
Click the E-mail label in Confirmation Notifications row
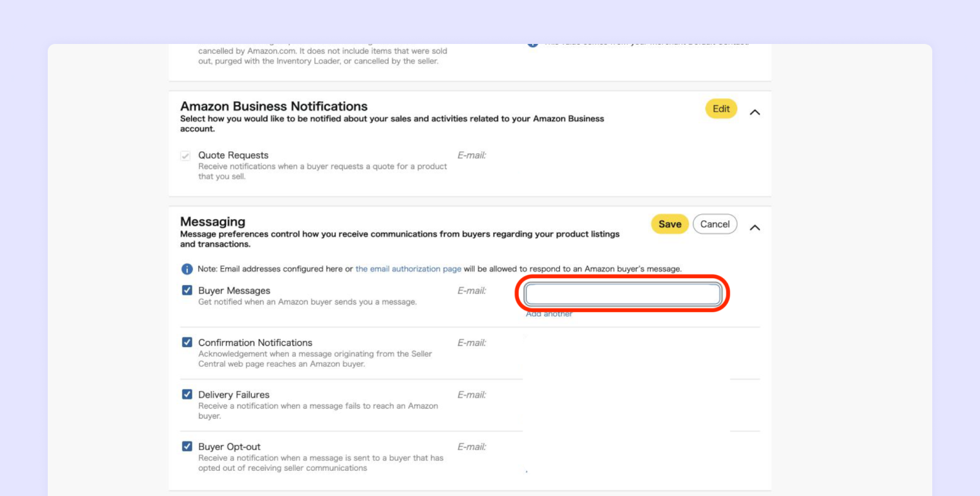(x=472, y=343)
